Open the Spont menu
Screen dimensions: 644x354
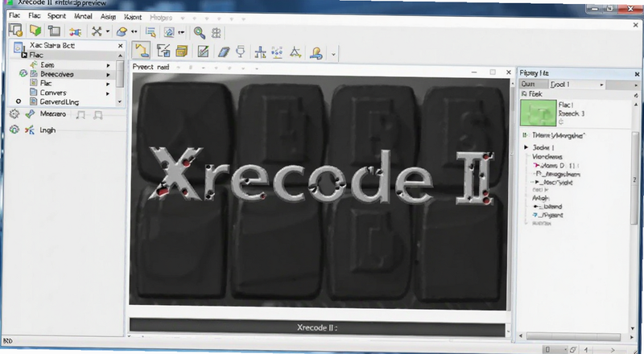(x=56, y=16)
